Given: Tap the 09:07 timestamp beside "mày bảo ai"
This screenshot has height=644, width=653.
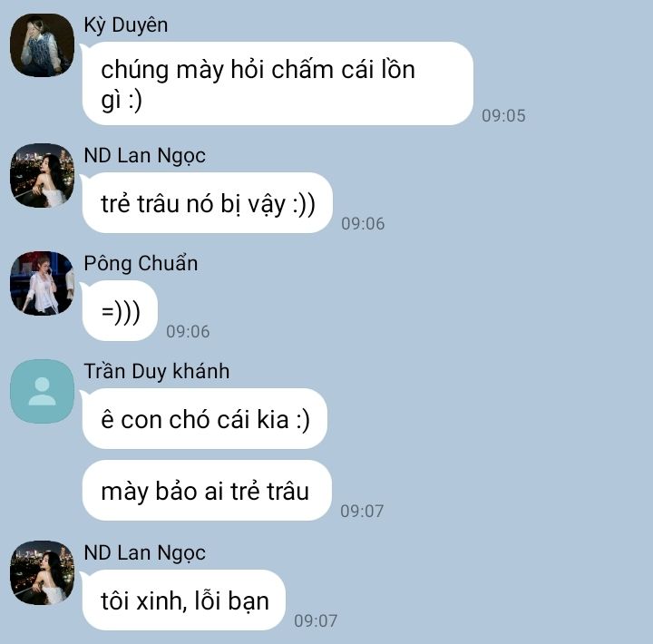Looking at the screenshot, I should point(362,511).
